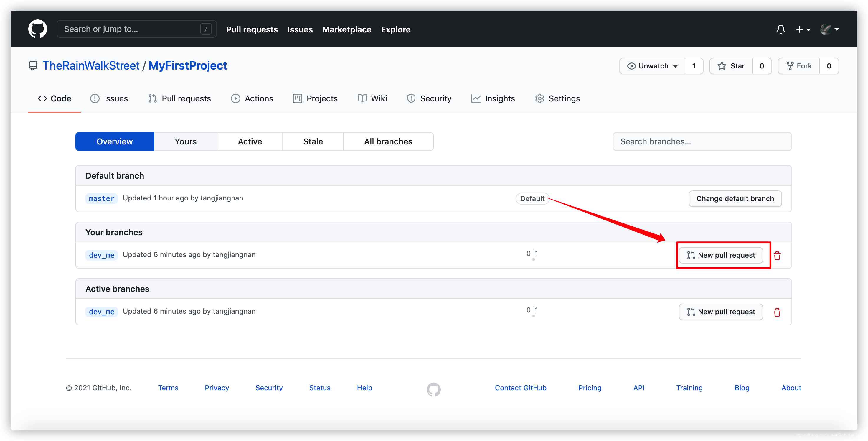The width and height of the screenshot is (868, 441).
Task: Go to Marketplace
Action: pos(346,29)
